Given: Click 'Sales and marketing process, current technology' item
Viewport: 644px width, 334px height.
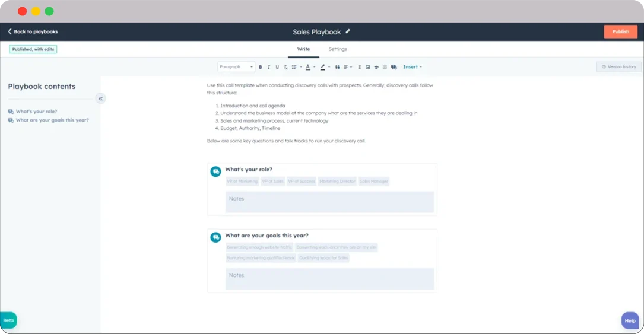Looking at the screenshot, I should 274,121.
